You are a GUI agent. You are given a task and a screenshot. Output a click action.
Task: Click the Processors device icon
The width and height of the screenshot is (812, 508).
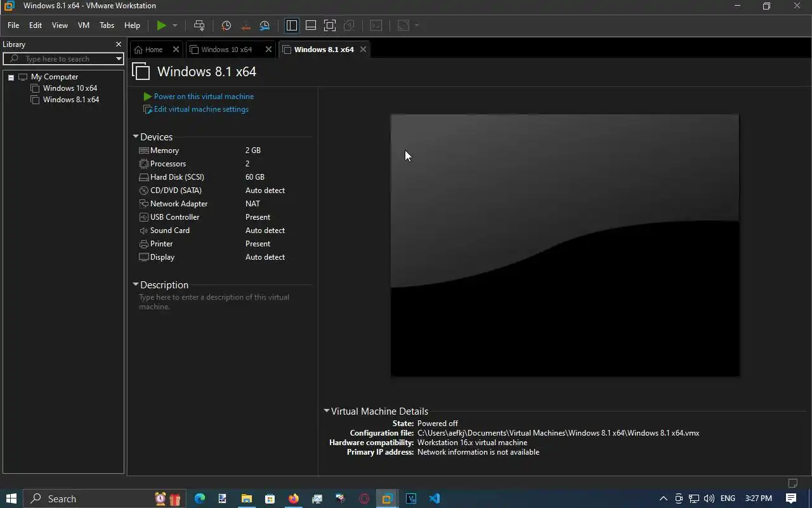tap(144, 164)
